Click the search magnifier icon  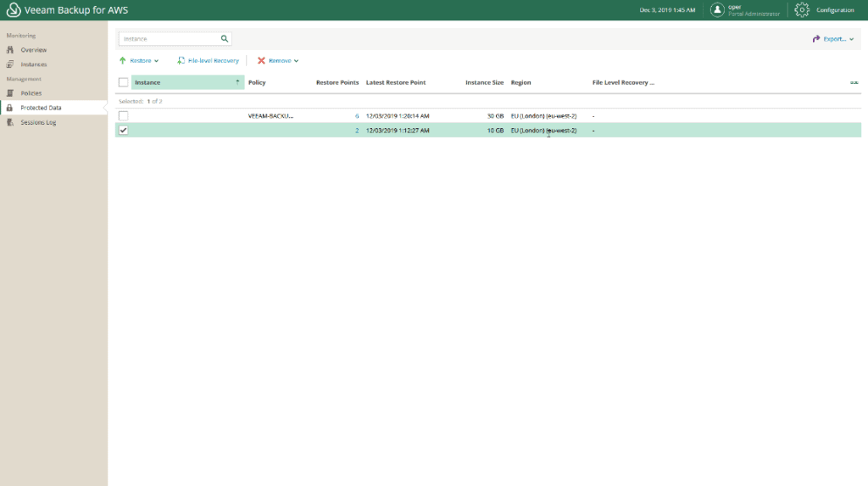pos(224,39)
